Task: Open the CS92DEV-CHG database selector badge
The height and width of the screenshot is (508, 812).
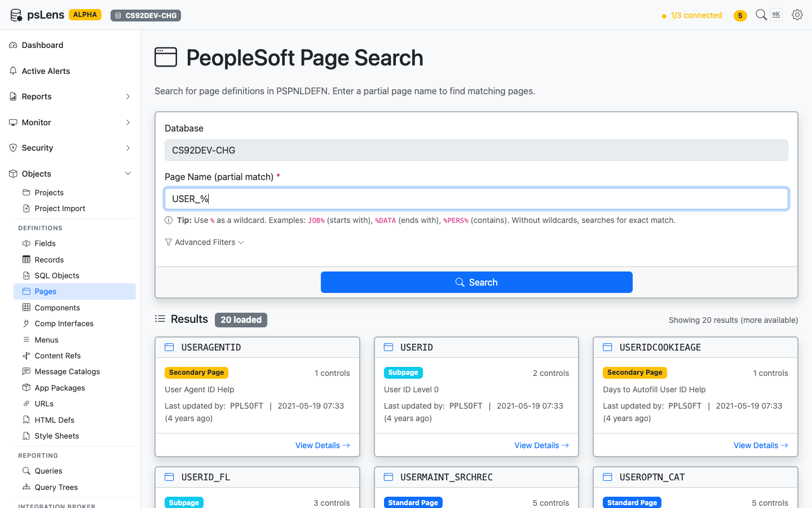Action: point(145,15)
